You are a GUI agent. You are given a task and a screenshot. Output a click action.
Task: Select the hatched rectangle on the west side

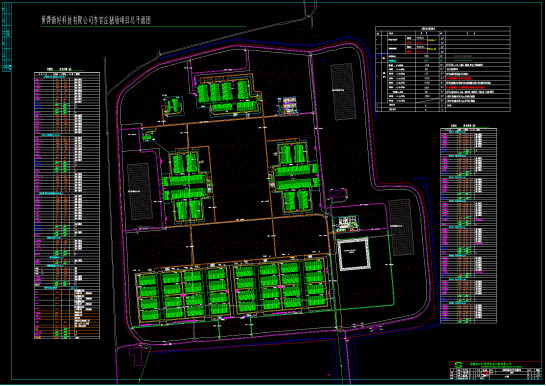(x=140, y=191)
